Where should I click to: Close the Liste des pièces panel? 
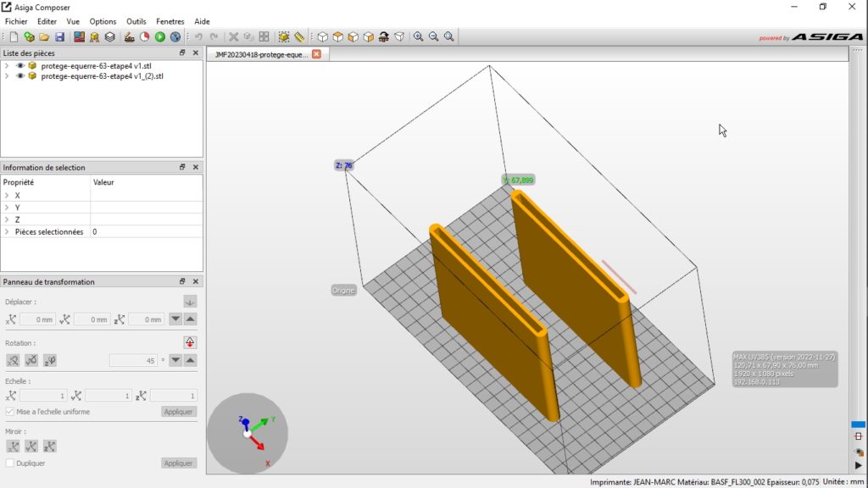point(196,53)
